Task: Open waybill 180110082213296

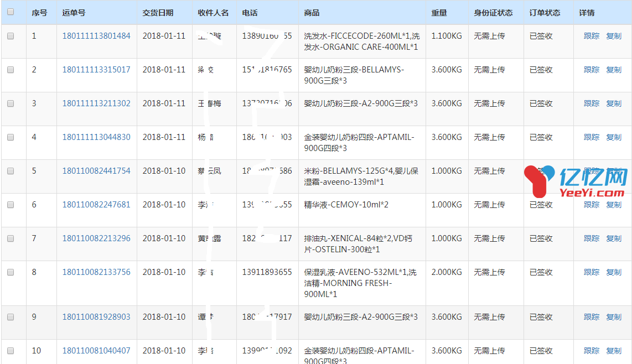Action: [x=96, y=238]
